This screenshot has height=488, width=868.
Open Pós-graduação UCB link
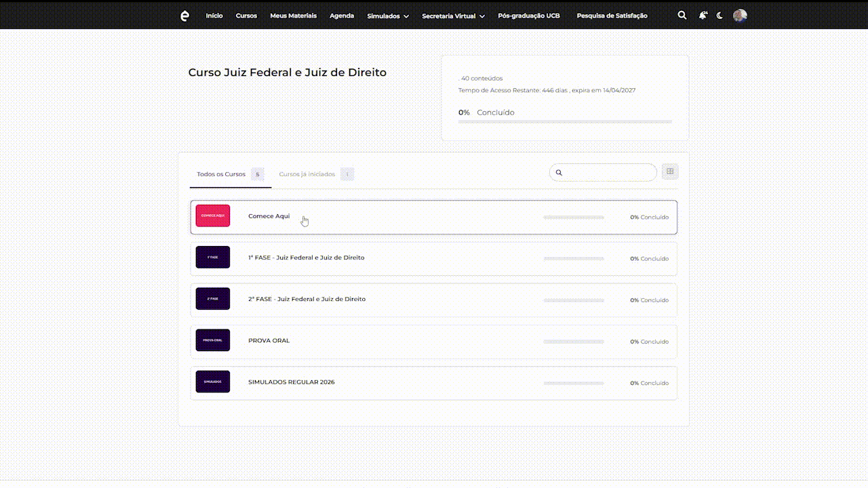pos(529,16)
